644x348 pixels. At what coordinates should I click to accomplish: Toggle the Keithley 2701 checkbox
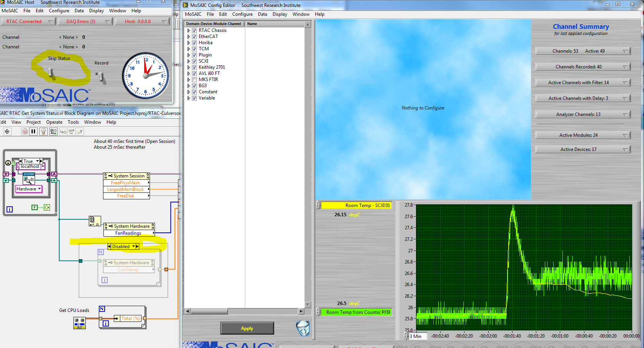(195, 67)
